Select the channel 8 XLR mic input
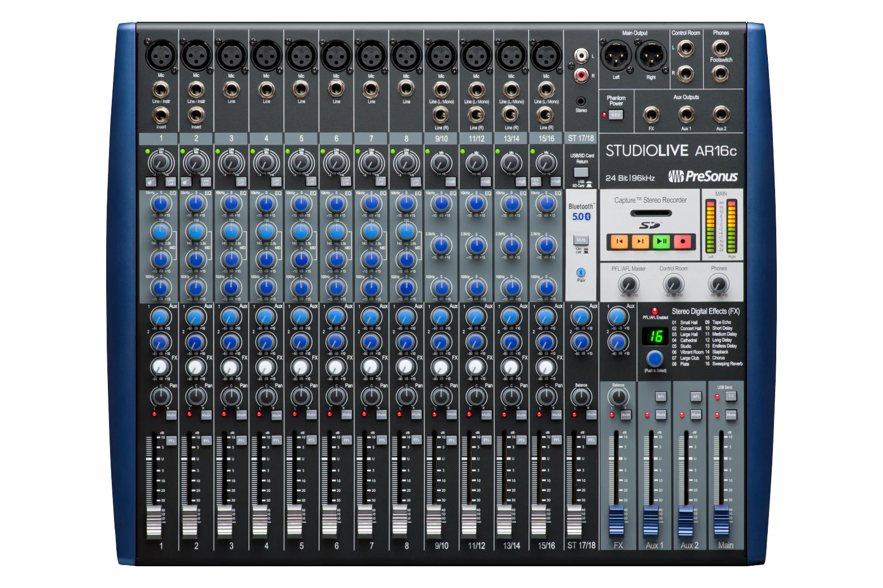 click(x=406, y=56)
